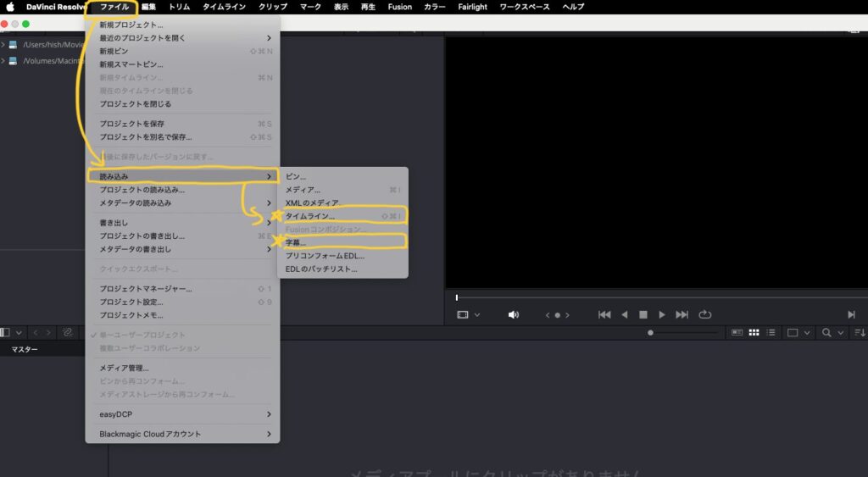Choose 新規プロジェクト... from the file menu
868x477 pixels.
point(183,25)
